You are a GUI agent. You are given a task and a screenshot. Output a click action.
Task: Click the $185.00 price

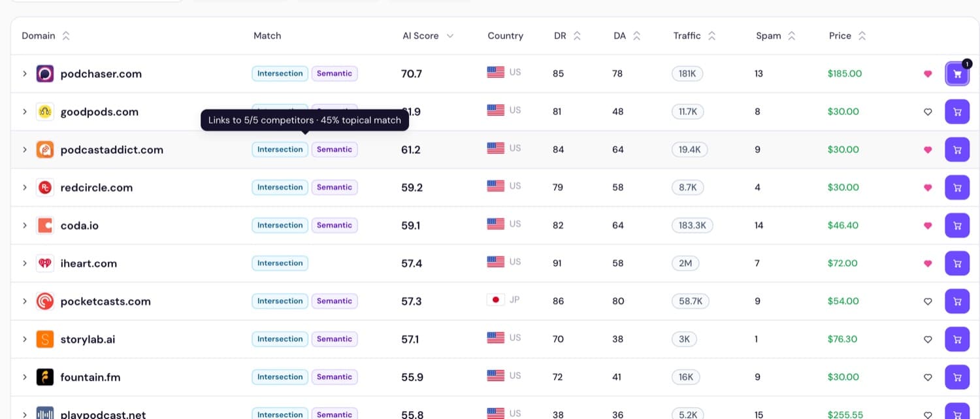845,74
